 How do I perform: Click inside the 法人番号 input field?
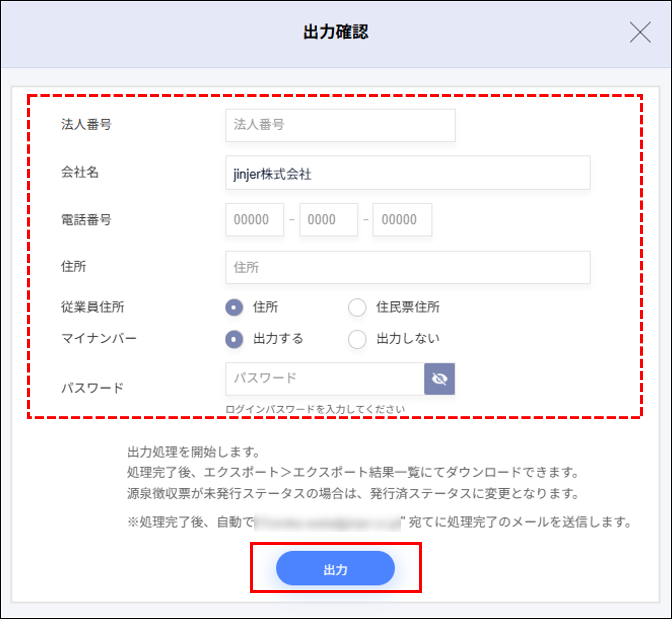click(x=340, y=126)
